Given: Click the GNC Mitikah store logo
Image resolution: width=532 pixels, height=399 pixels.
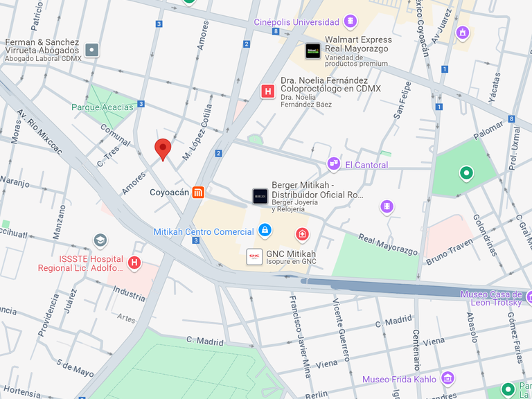Looking at the screenshot, I should point(254,256).
